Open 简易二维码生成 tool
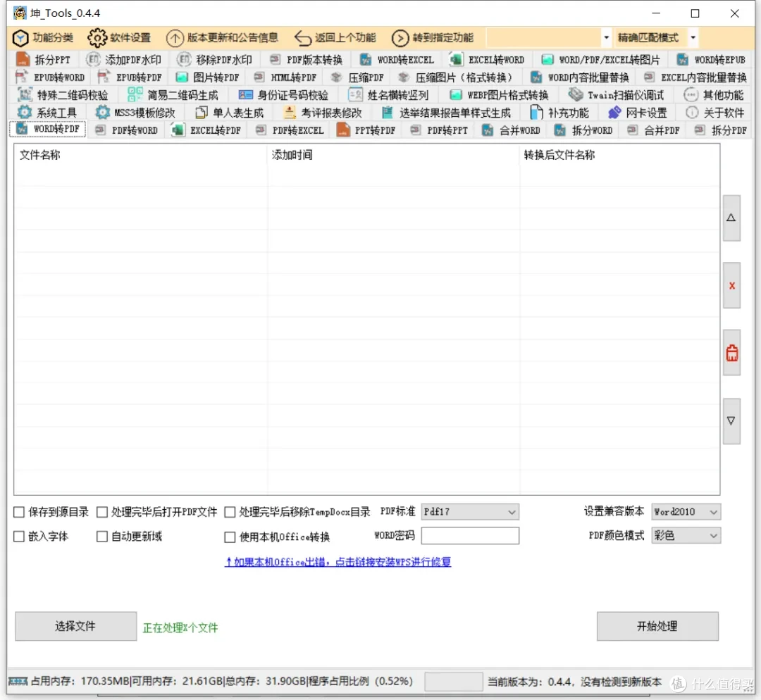 point(173,95)
